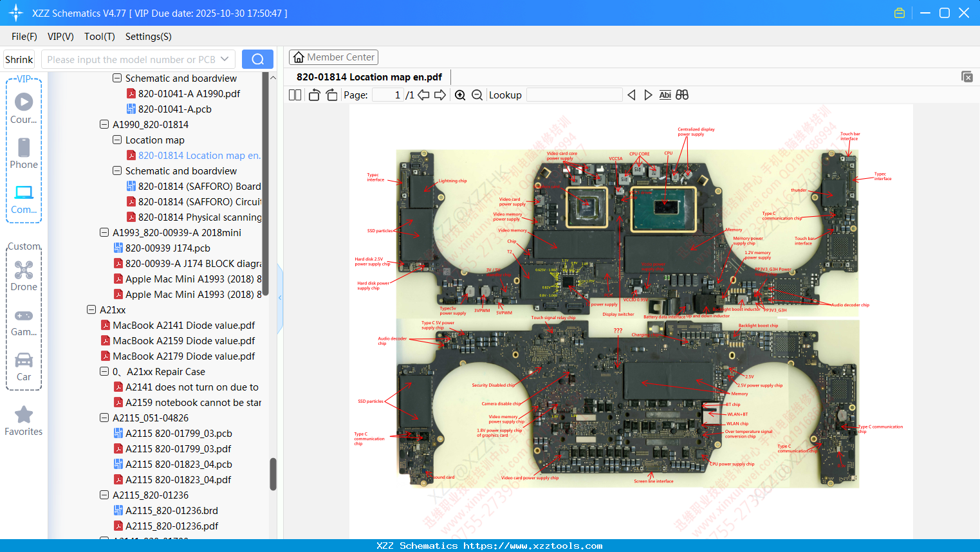Open the File(F) menu
The height and width of the screenshot is (552, 980).
tap(24, 37)
